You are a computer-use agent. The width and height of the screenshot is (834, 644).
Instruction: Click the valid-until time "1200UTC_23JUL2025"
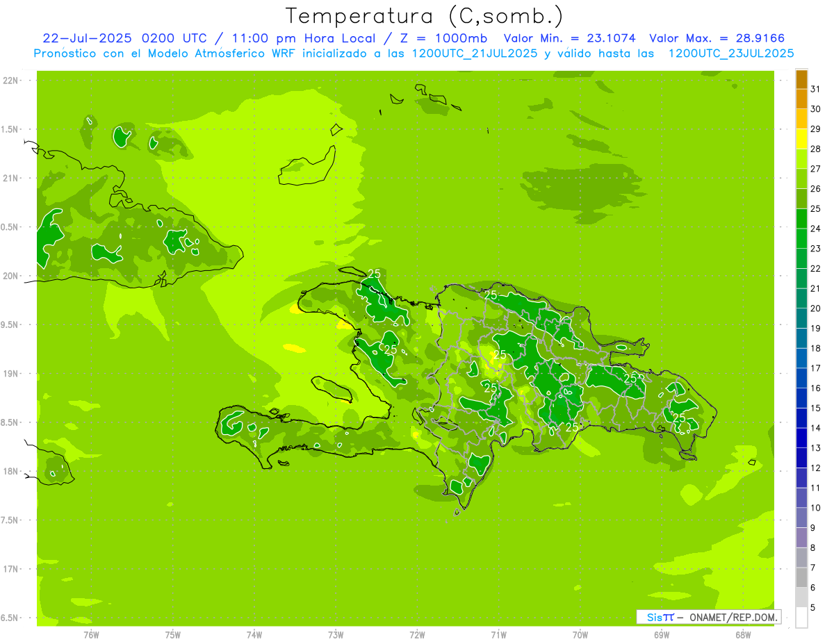pos(731,53)
